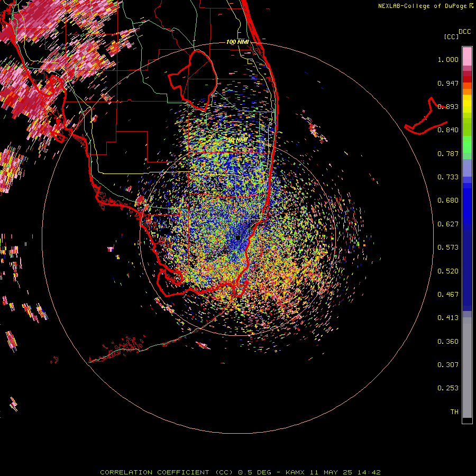Select the 1.000 legend value

(x=448, y=59)
